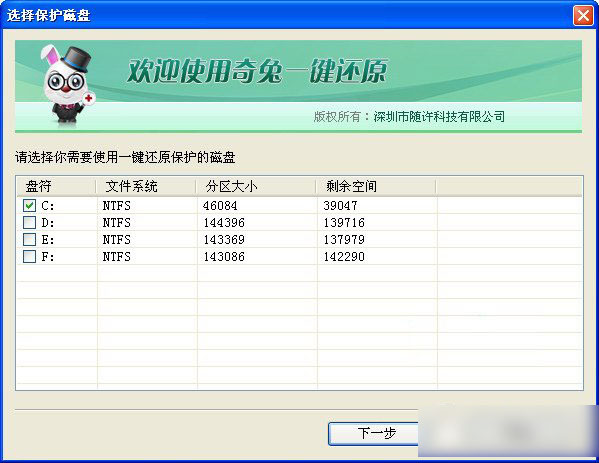Click NTFS in the E: row
Image resolution: width=599 pixels, height=463 pixels.
(x=117, y=240)
